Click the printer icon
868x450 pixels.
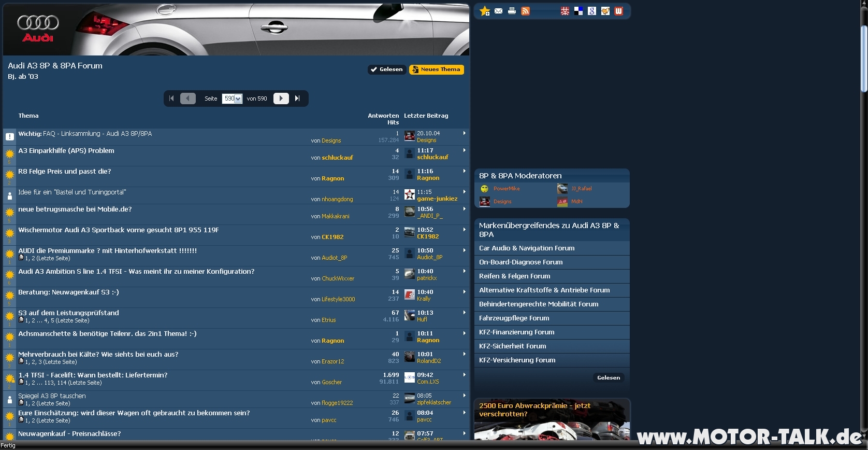(x=512, y=11)
